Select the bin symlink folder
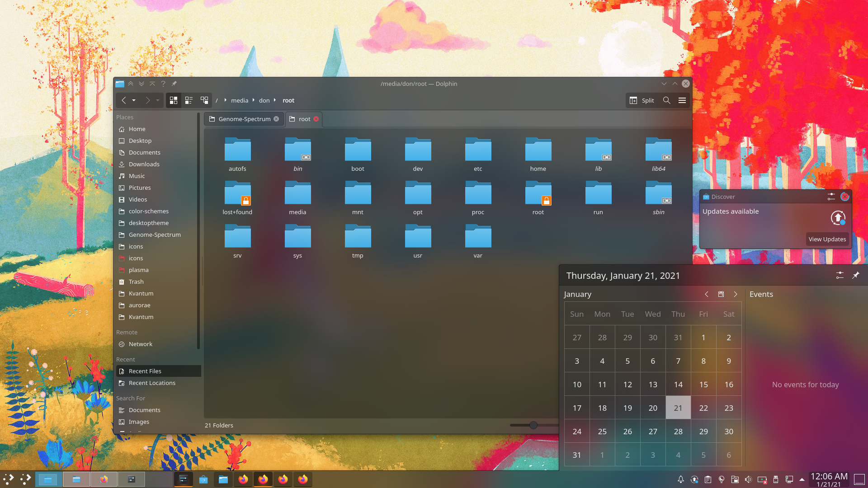 [297, 155]
